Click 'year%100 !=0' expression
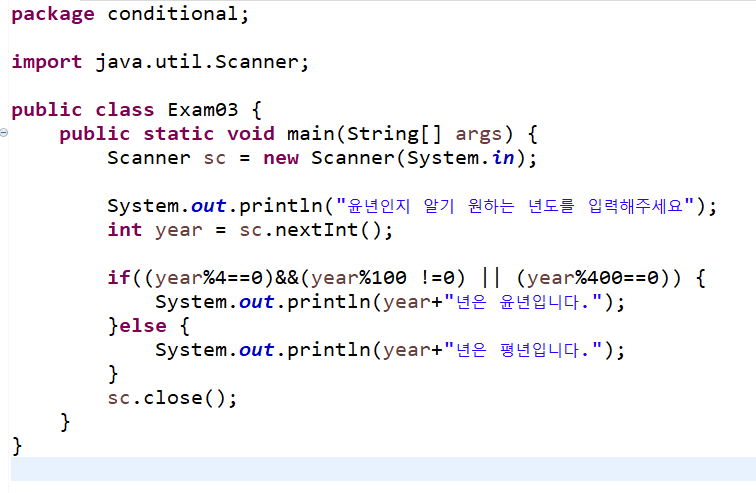Screen dimensions: 756x493 (382, 278)
